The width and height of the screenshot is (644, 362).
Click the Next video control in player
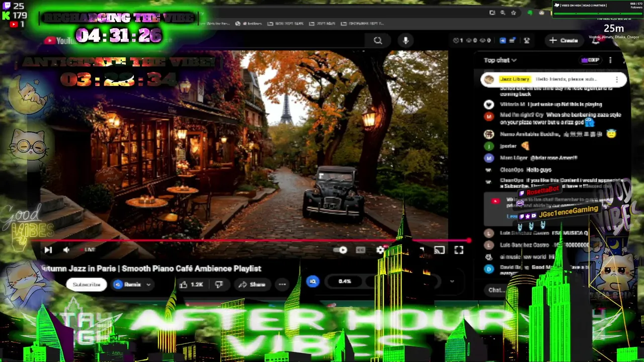(48, 250)
